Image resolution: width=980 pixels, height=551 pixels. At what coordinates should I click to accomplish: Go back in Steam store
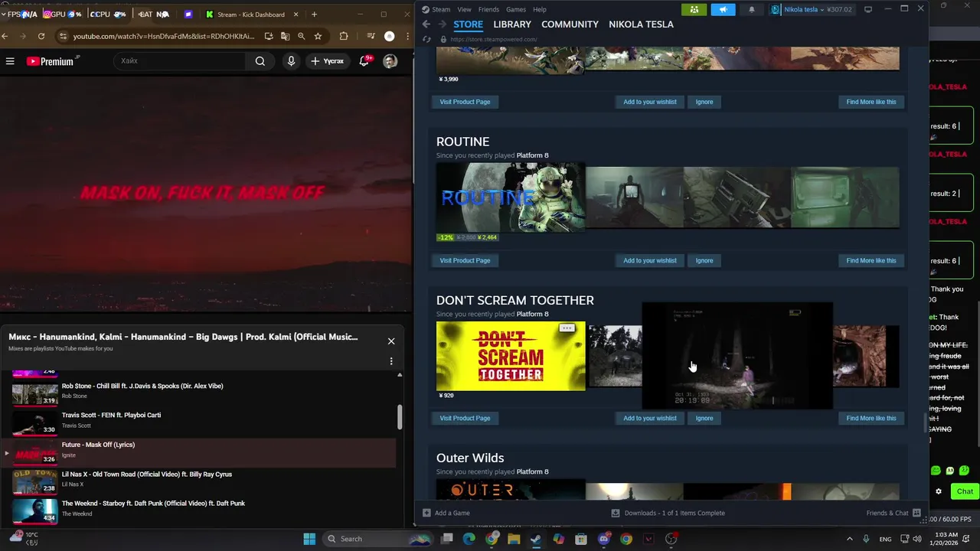point(426,24)
